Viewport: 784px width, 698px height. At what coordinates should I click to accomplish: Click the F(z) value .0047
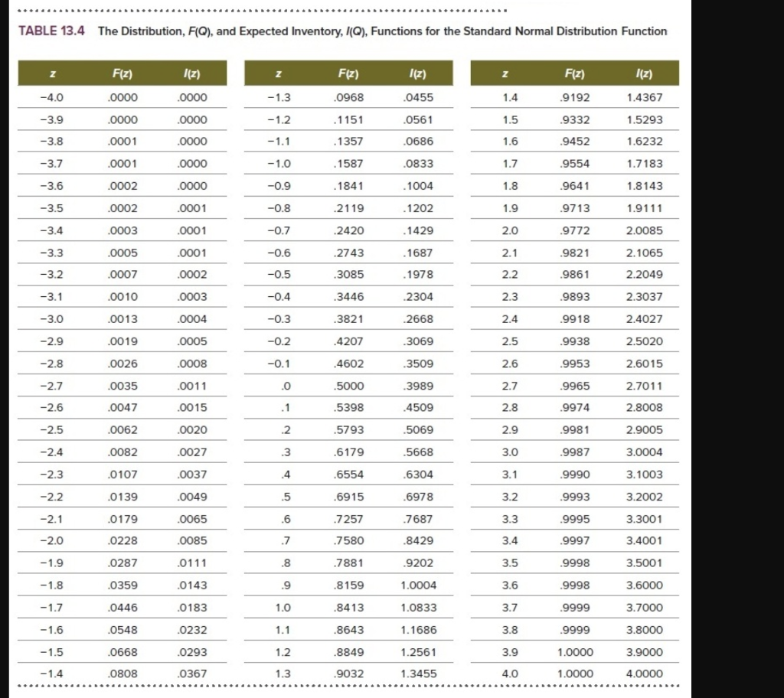(x=122, y=407)
